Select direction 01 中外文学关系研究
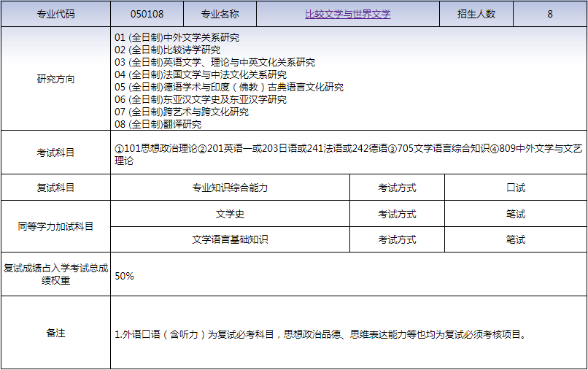Image resolution: width=588 pixels, height=370 pixels. pyautogui.click(x=177, y=37)
